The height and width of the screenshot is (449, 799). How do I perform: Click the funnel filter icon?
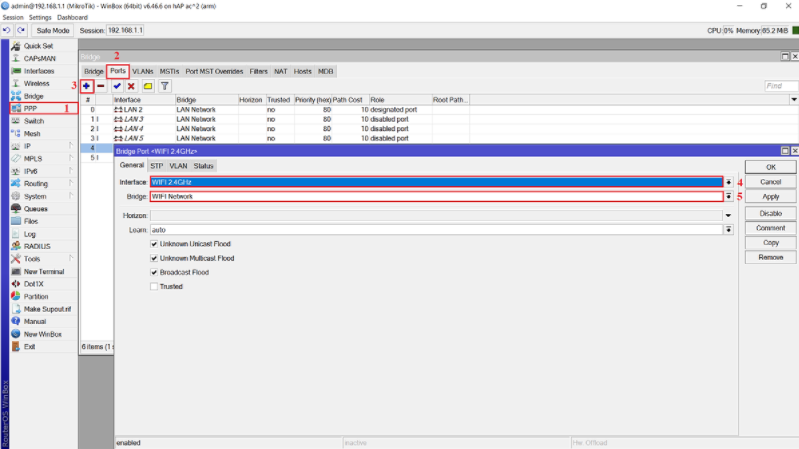point(164,87)
